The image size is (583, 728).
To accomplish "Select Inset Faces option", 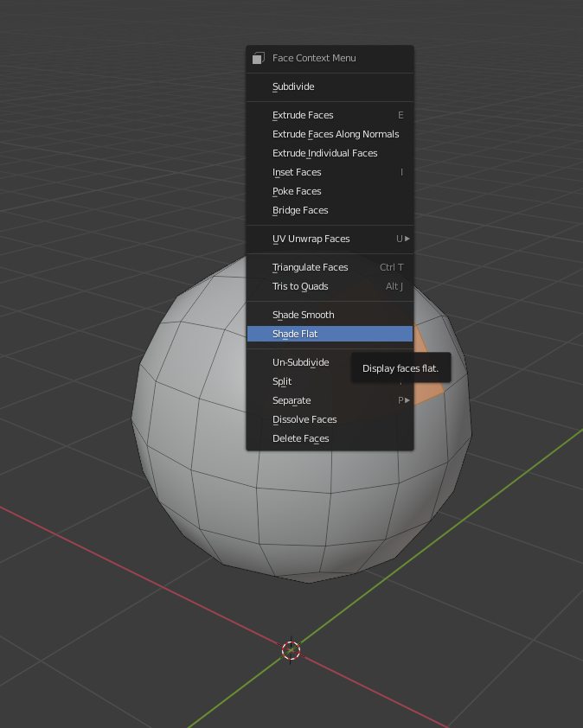I will (330, 172).
